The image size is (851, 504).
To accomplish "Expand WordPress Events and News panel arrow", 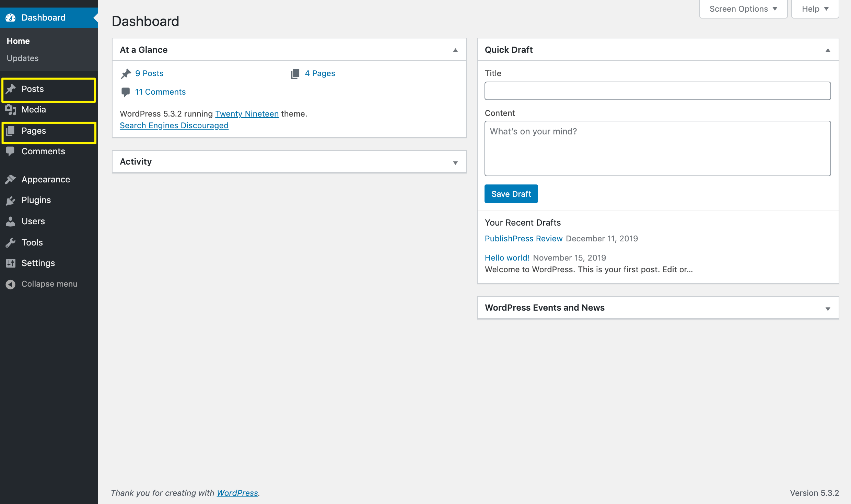I will (828, 309).
